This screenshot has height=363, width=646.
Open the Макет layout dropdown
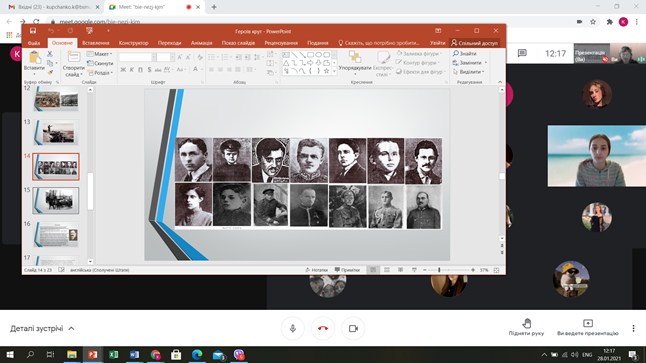click(x=99, y=54)
